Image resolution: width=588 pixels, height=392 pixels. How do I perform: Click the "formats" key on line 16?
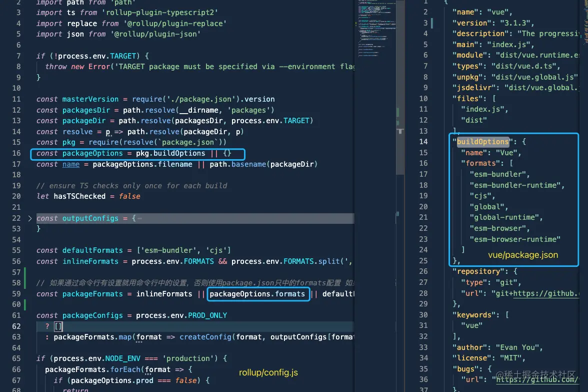coord(482,163)
